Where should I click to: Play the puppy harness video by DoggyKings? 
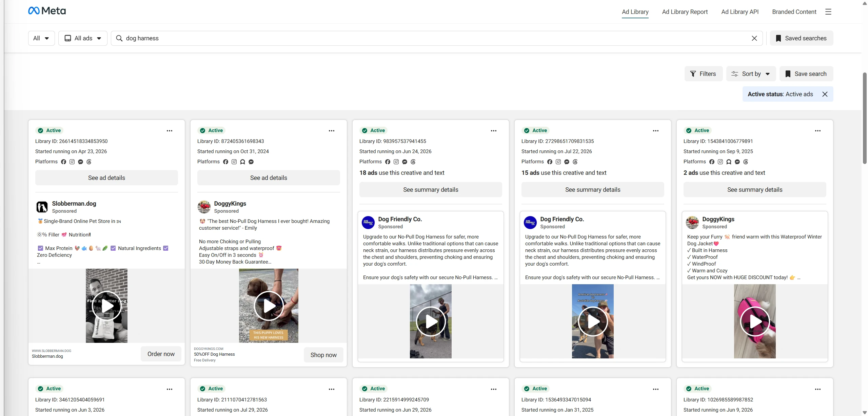click(x=269, y=306)
